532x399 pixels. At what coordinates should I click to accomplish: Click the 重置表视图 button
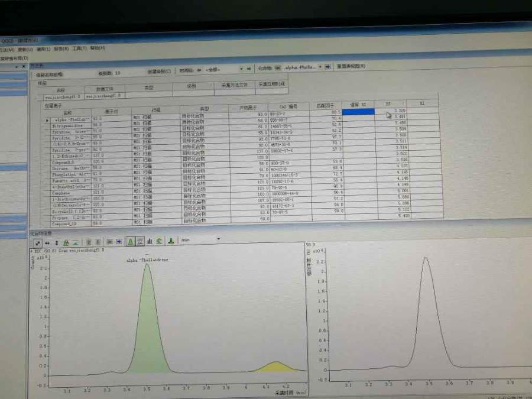point(351,66)
